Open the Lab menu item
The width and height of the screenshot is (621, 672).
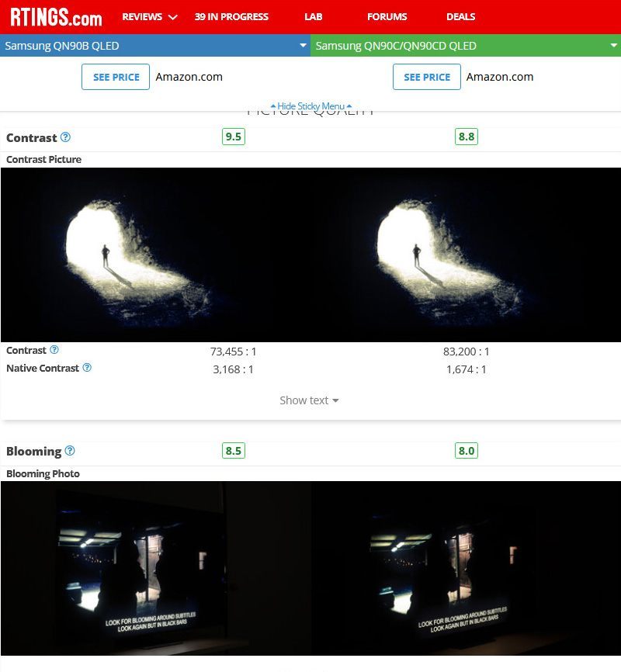click(313, 17)
